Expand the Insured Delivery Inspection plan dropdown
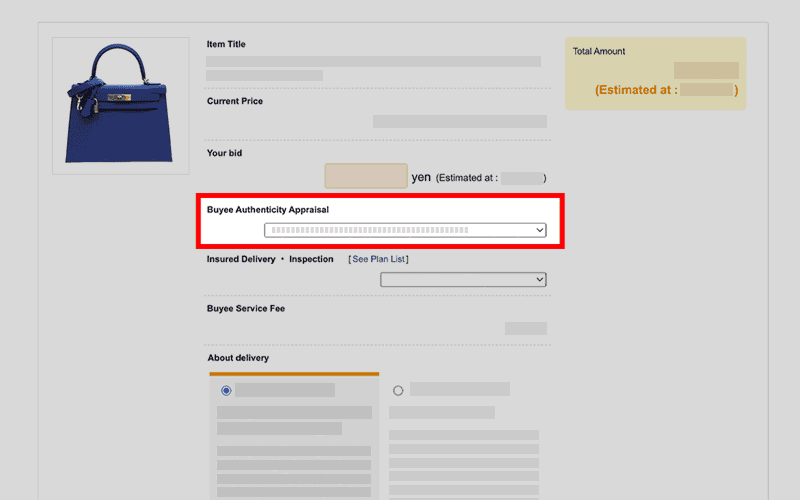 click(x=463, y=280)
